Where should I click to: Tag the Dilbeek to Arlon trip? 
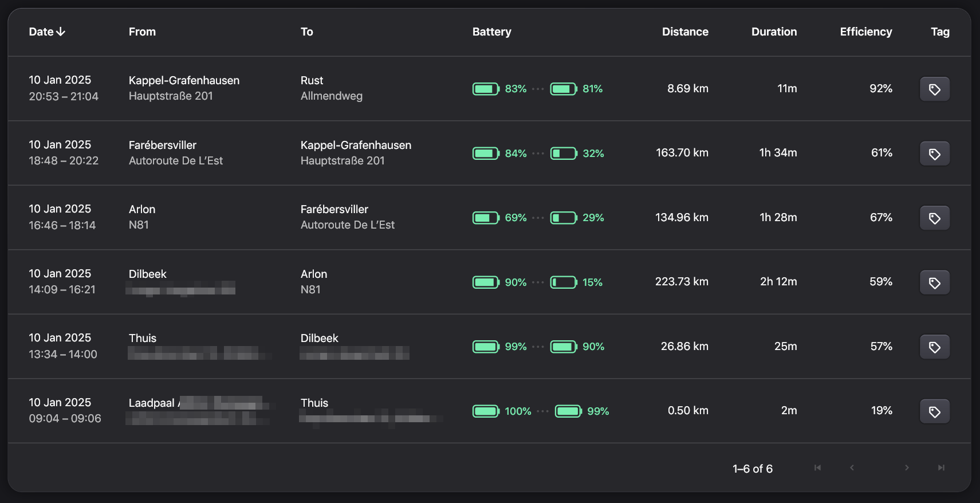coord(934,282)
